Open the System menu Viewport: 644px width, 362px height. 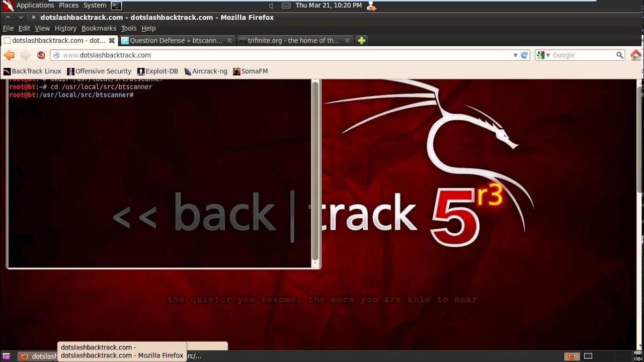(95, 6)
